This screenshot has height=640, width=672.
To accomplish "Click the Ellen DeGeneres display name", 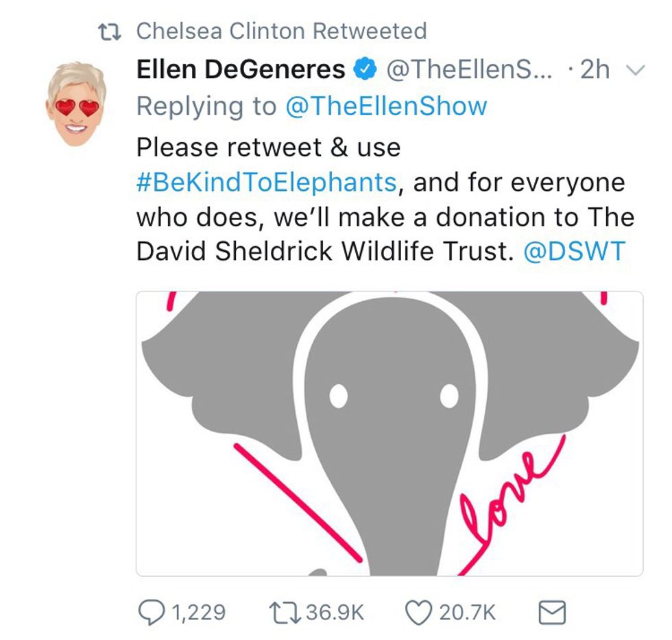I will pyautogui.click(x=241, y=69).
